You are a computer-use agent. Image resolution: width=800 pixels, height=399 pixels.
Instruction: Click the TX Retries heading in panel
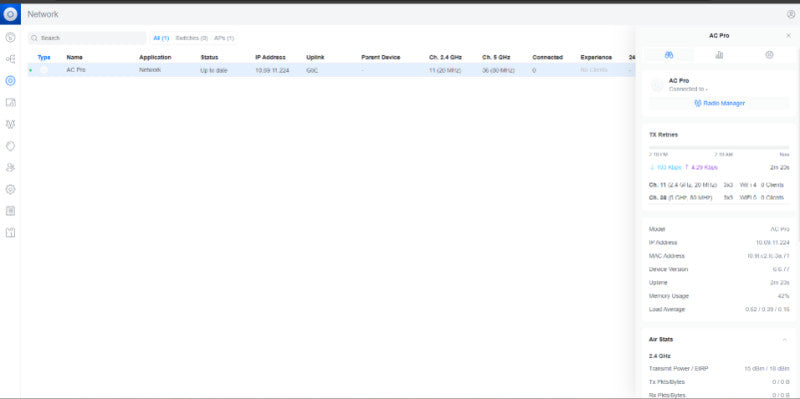pos(663,135)
